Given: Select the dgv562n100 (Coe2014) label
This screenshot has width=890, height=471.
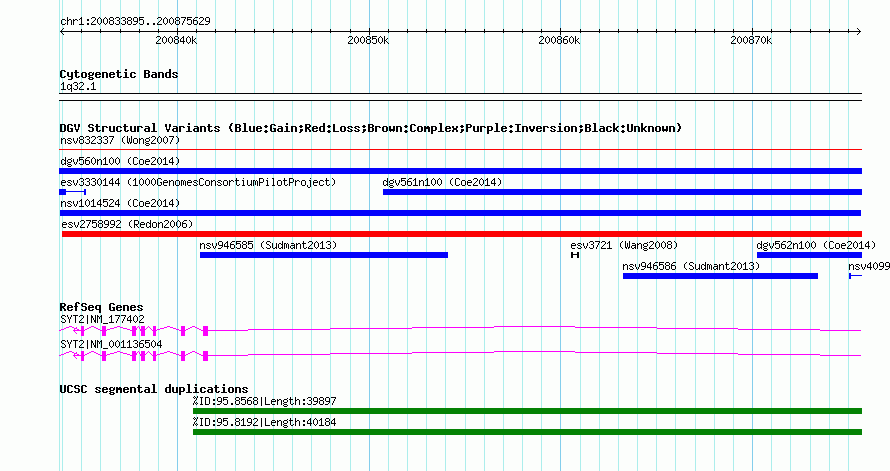Looking at the screenshot, I should pyautogui.click(x=816, y=245).
